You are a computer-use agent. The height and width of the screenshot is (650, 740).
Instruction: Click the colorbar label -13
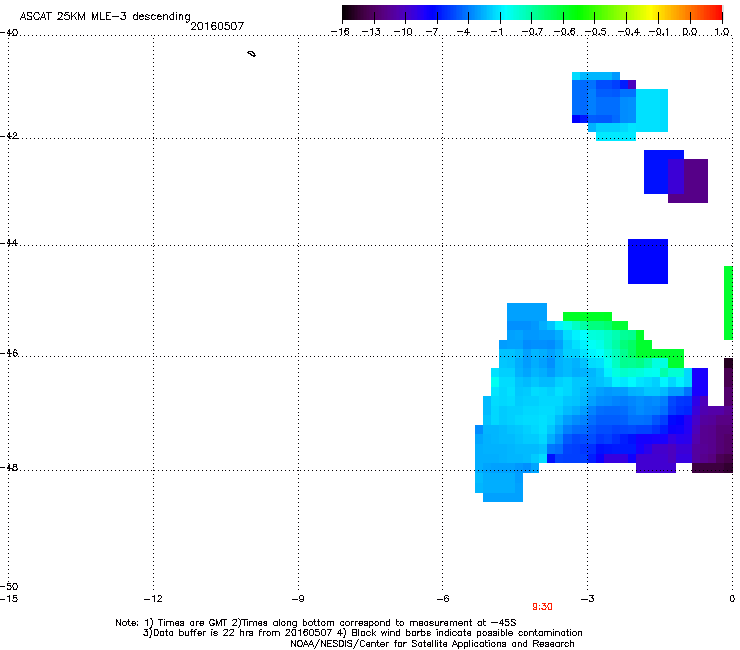click(371, 32)
